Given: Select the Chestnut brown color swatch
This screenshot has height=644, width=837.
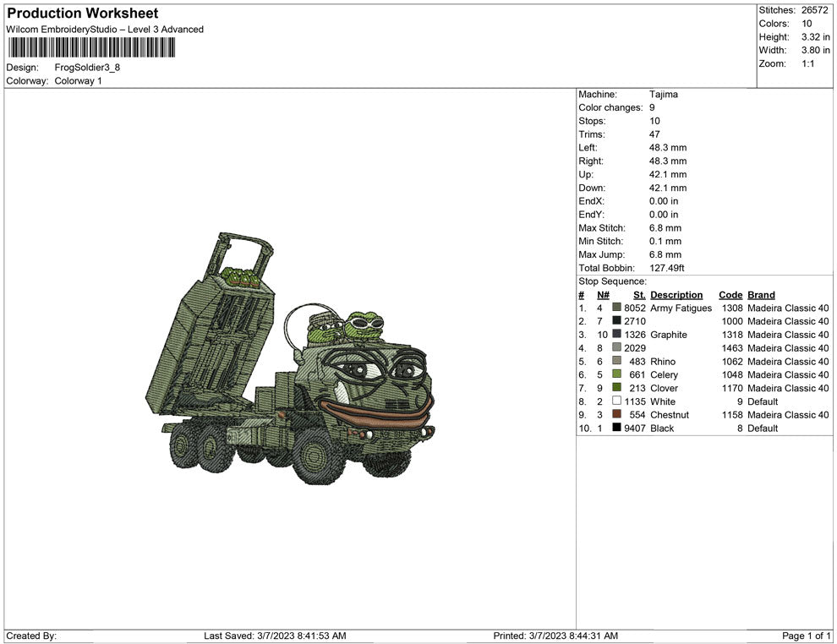Looking at the screenshot, I should click(x=617, y=415).
